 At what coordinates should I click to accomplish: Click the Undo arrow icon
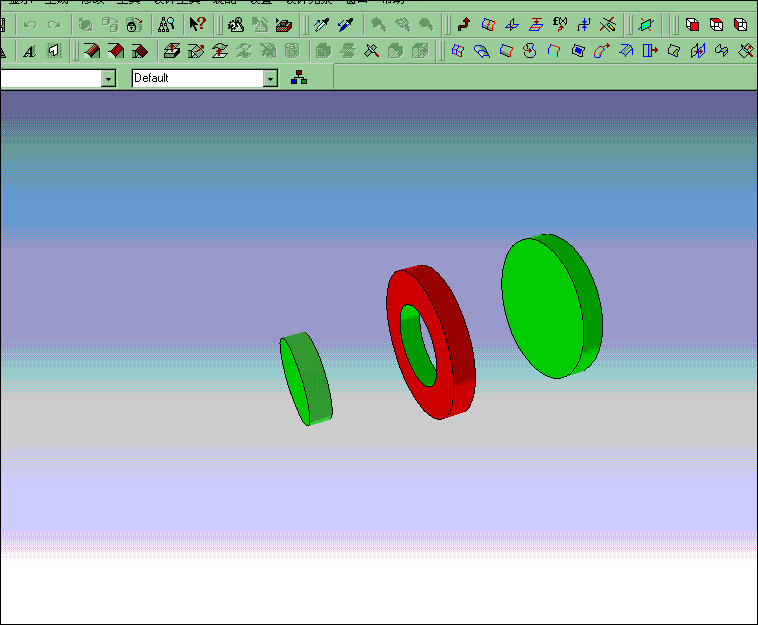click(x=30, y=25)
